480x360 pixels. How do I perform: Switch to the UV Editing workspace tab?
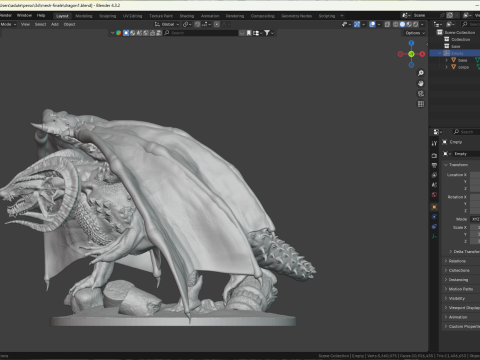pyautogui.click(x=132, y=16)
